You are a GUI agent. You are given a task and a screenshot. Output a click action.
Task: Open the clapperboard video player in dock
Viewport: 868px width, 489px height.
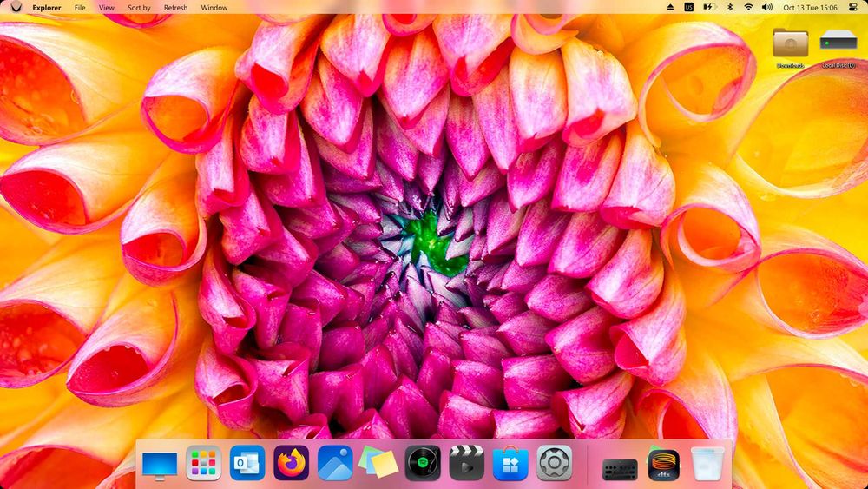(467, 463)
